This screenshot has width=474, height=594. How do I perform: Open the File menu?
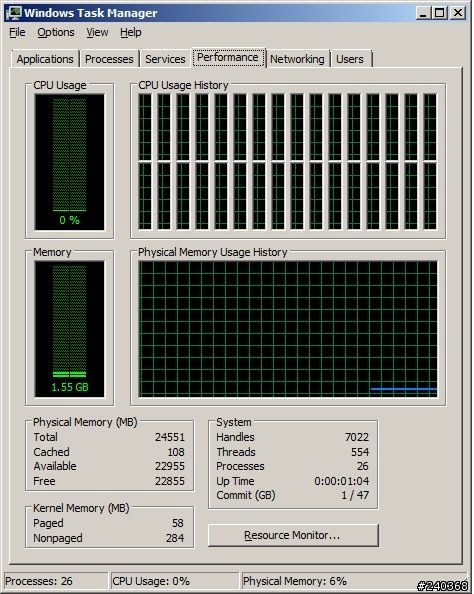[17, 33]
